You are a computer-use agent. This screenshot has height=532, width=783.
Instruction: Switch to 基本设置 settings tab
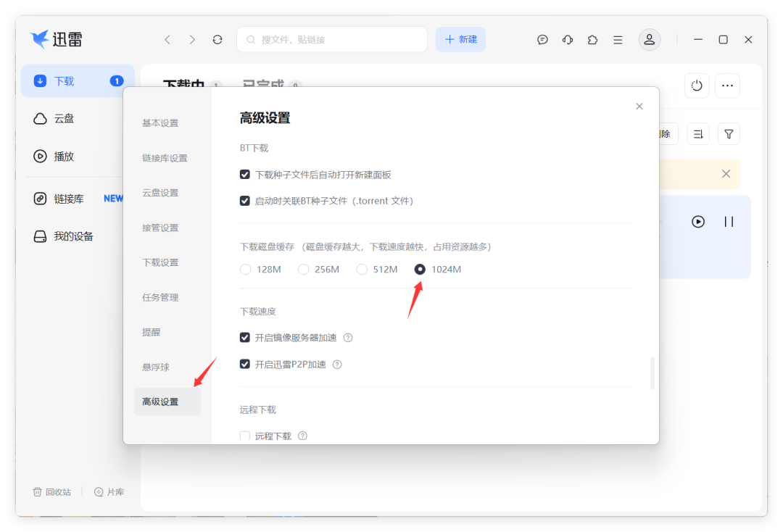[160, 123]
